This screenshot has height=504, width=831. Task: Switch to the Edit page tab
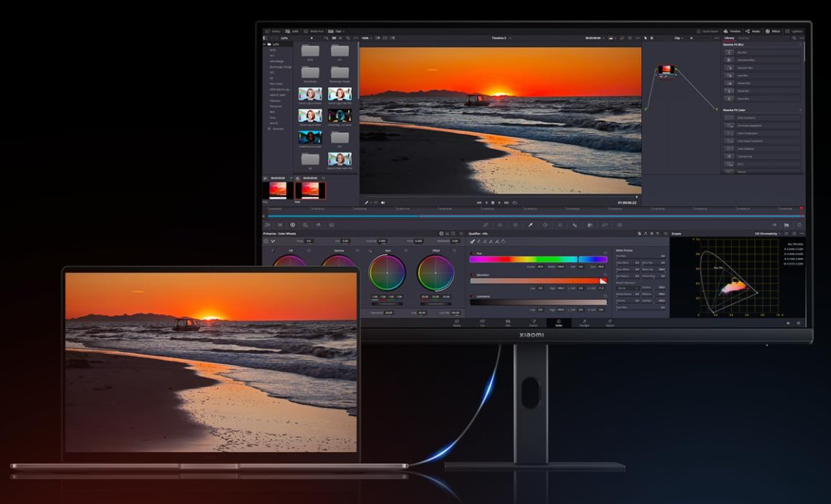(x=507, y=323)
